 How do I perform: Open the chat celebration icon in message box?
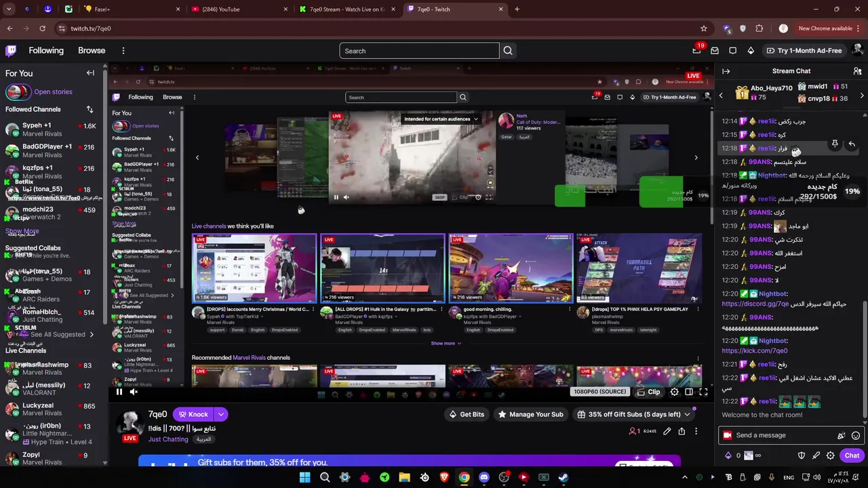842,436
